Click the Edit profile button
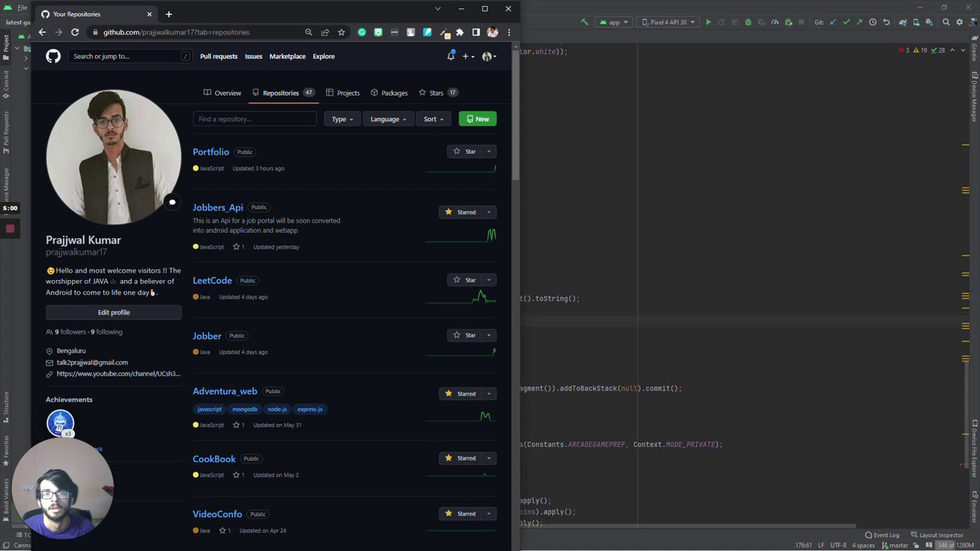The width and height of the screenshot is (980, 551). click(x=113, y=312)
